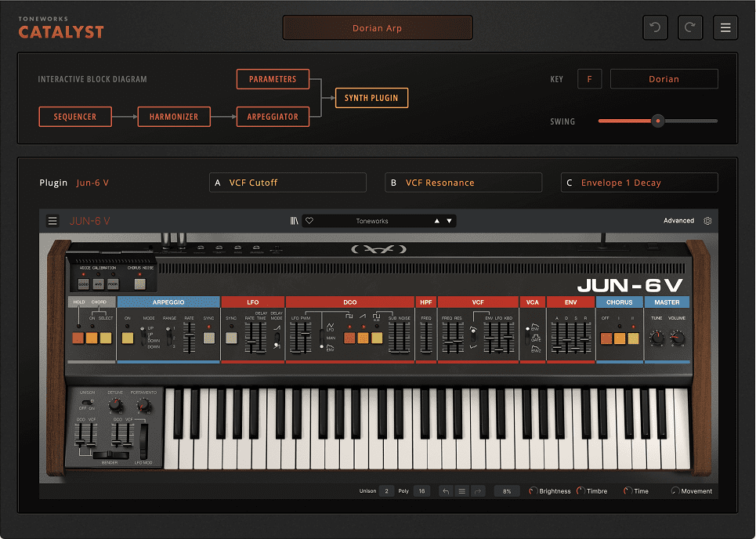The image size is (756, 539).
Task: Click the Chorus Noise button on the synth
Action: pyautogui.click(x=139, y=284)
